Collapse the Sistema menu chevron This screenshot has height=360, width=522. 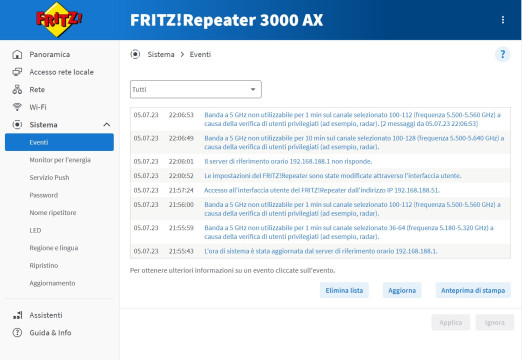pyautogui.click(x=107, y=125)
